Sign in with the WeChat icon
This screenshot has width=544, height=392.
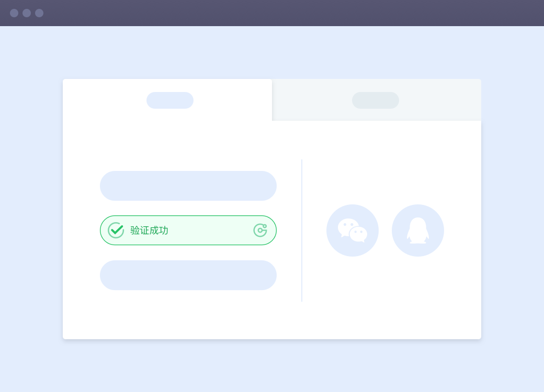353,230
